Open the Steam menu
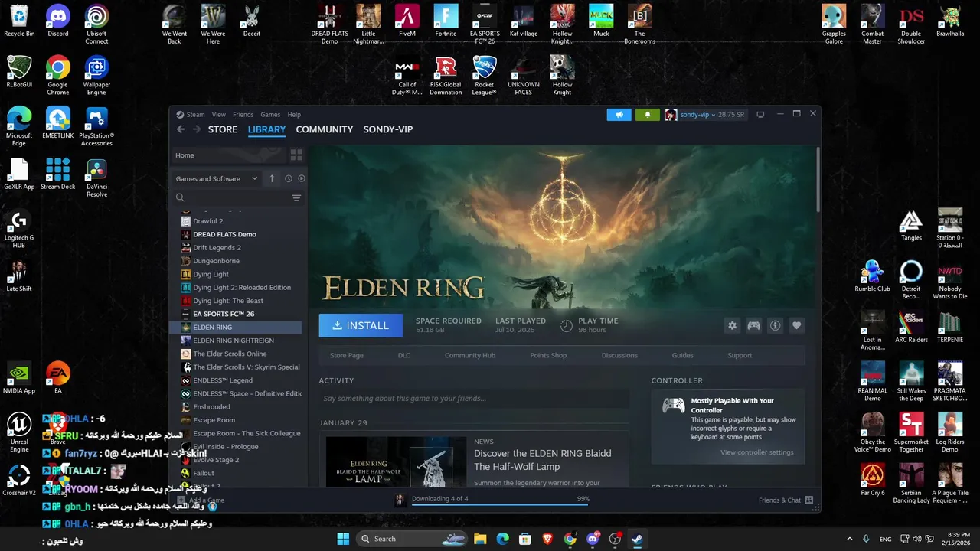 pyautogui.click(x=195, y=115)
